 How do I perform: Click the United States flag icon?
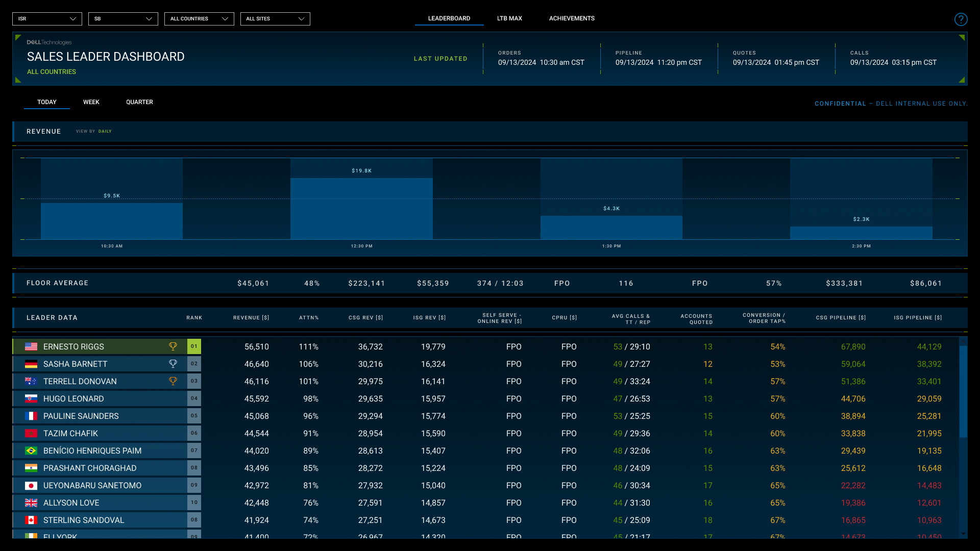coord(31,346)
